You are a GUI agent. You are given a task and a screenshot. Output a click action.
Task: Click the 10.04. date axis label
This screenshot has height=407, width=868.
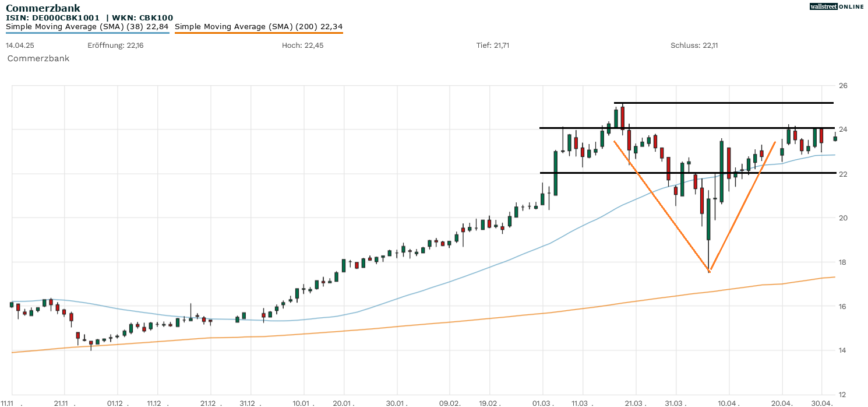tap(728, 403)
